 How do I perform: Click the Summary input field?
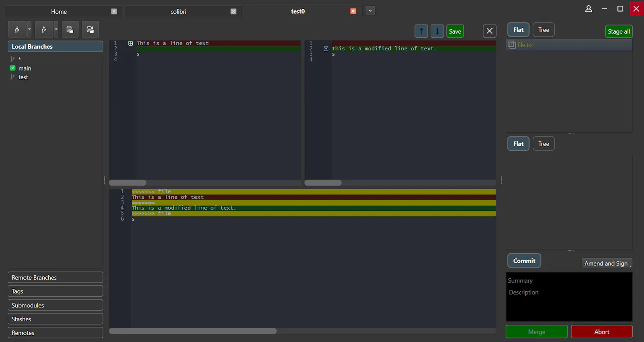point(569,280)
